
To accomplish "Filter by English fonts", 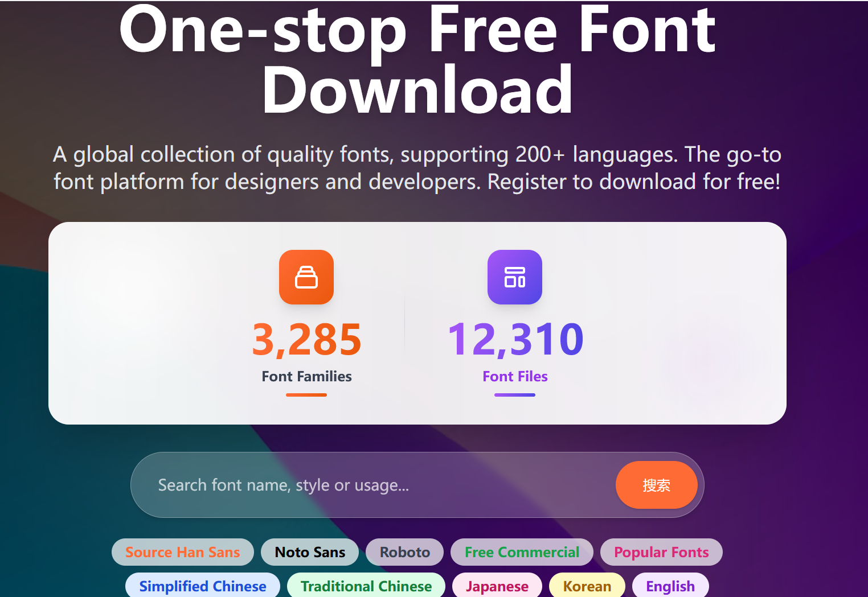I will pyautogui.click(x=670, y=585).
